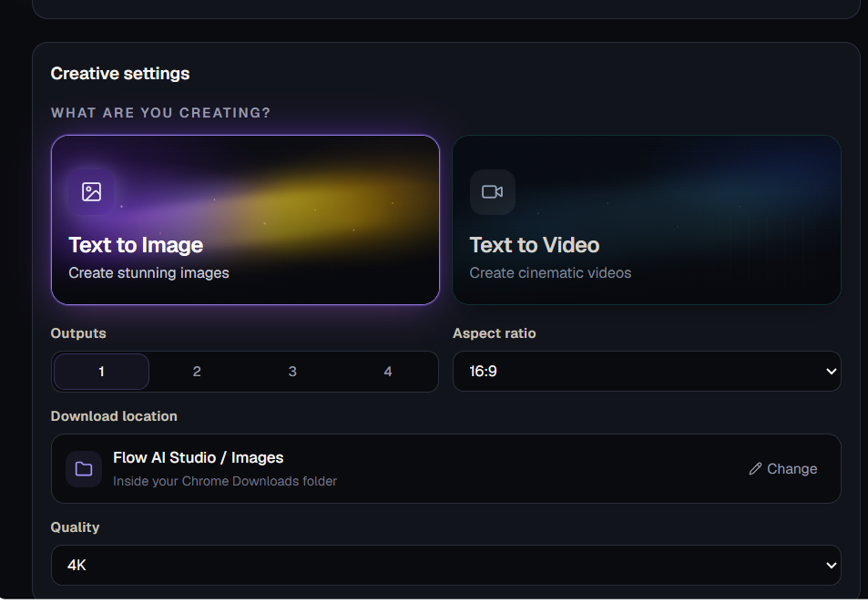868x603 pixels.
Task: Click the 'Quality' label
Action: (76, 527)
